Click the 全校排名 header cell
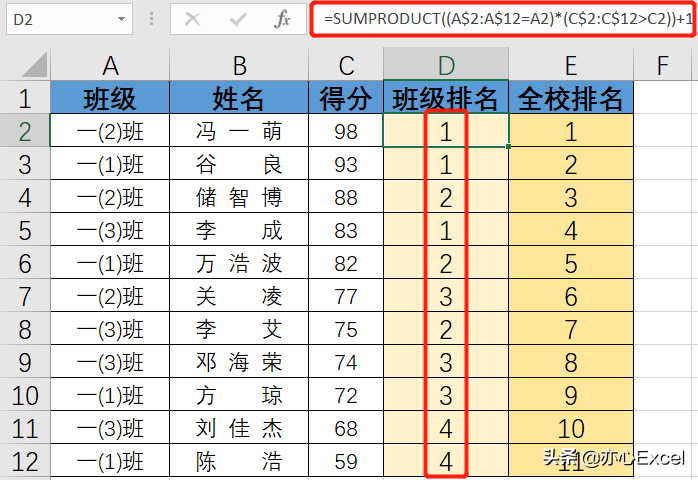Viewport: 698px width, 480px height. (571, 98)
